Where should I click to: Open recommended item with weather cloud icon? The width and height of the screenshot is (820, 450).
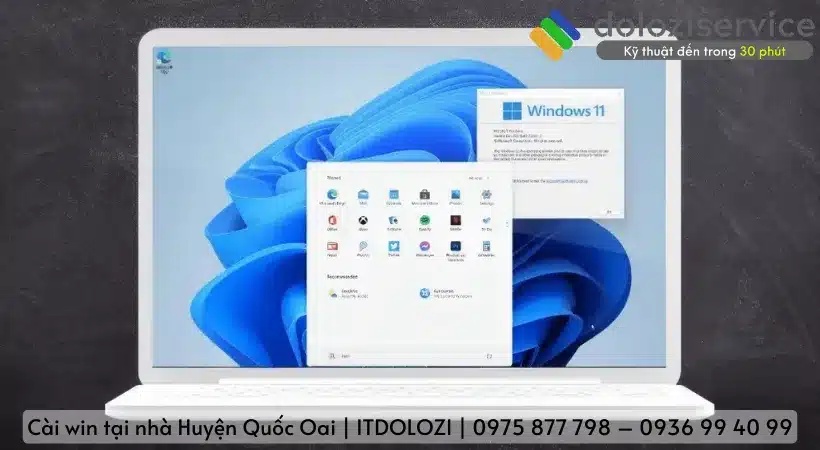pos(348,294)
